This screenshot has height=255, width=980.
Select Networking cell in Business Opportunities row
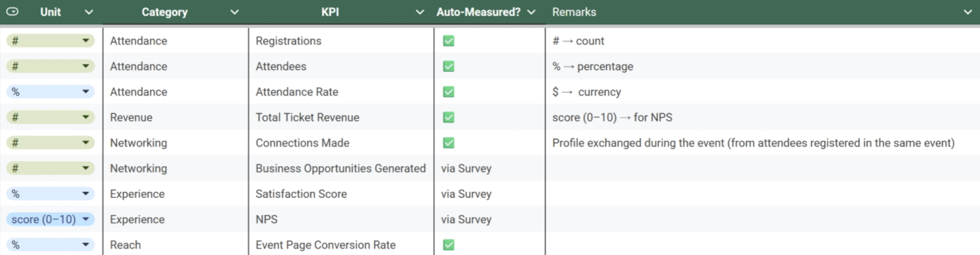(x=175, y=169)
